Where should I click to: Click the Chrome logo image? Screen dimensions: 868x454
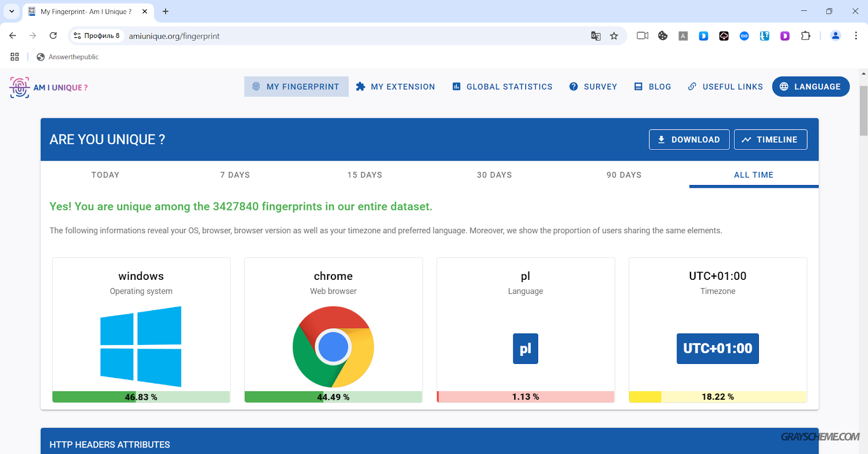pyautogui.click(x=333, y=347)
